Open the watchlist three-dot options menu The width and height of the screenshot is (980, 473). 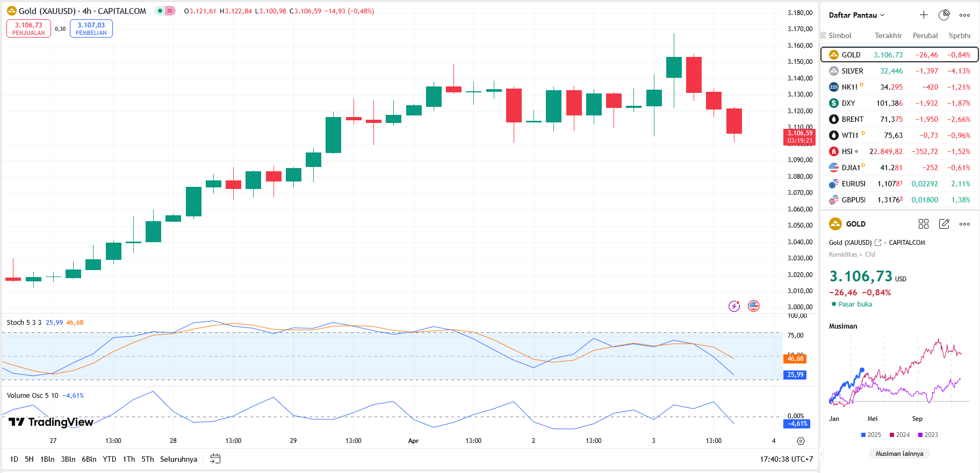[964, 15]
